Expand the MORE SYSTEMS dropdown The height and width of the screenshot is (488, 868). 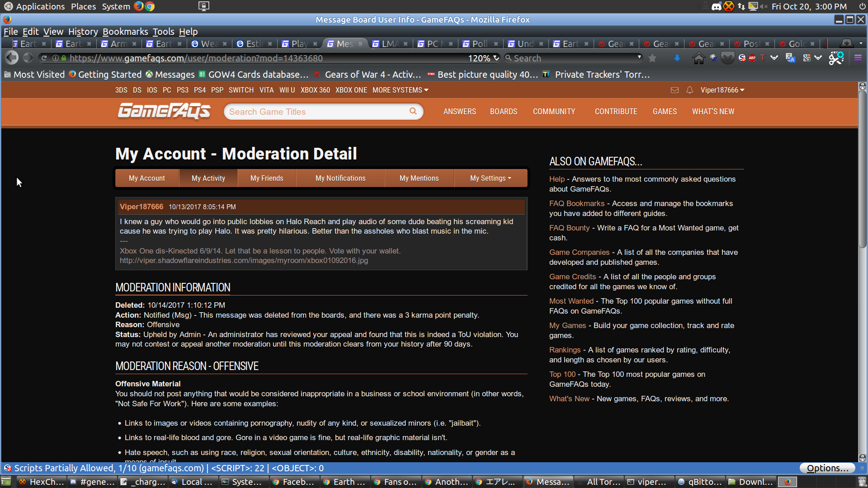point(400,90)
